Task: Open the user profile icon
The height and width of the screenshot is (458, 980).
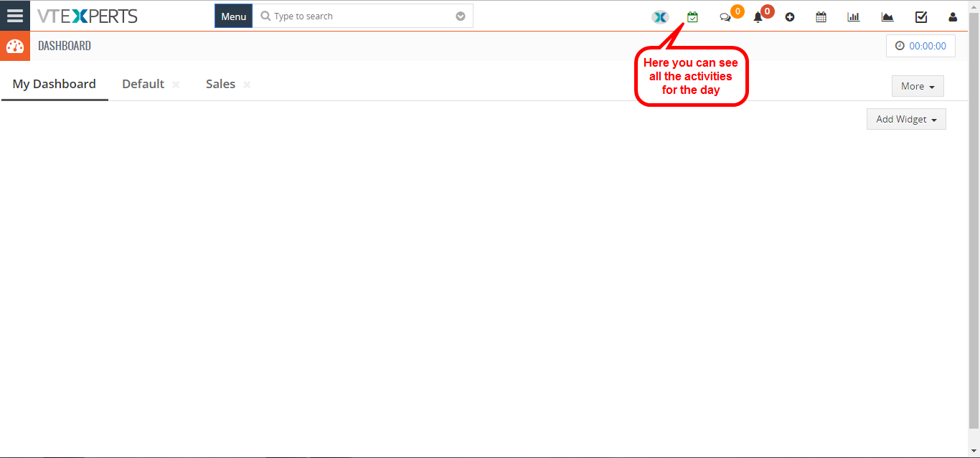Action: [x=953, y=17]
